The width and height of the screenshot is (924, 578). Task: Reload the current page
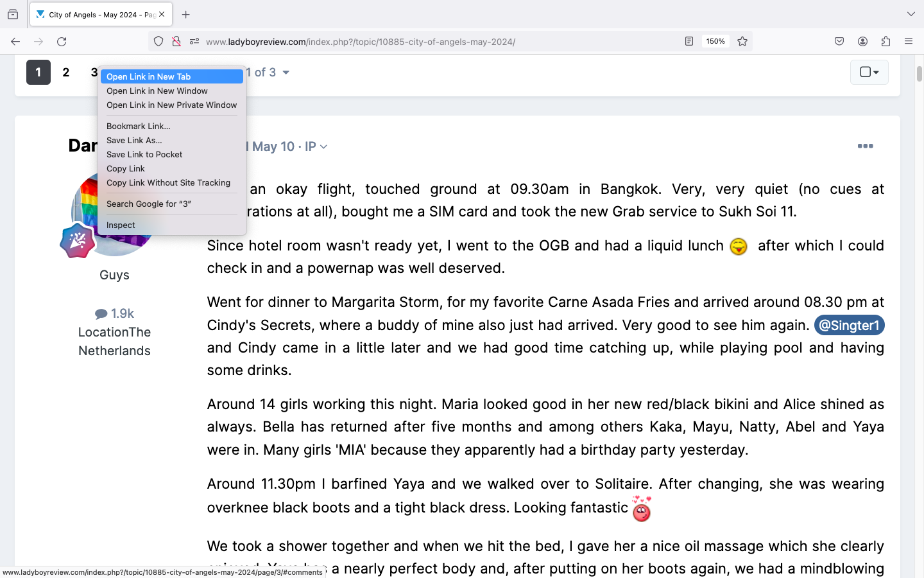pyautogui.click(x=62, y=41)
